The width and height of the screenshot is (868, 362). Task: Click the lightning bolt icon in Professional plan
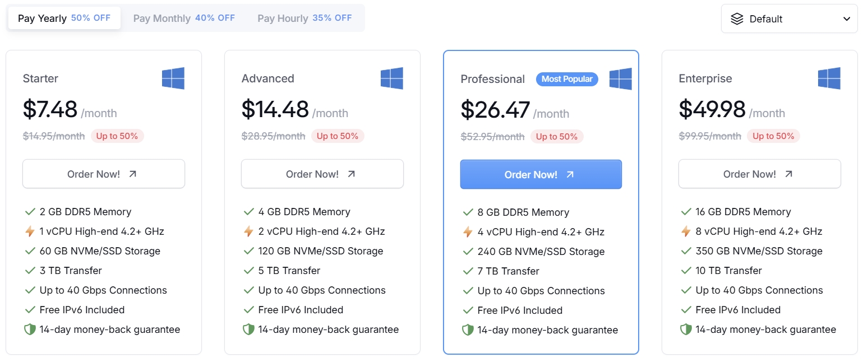tap(468, 232)
